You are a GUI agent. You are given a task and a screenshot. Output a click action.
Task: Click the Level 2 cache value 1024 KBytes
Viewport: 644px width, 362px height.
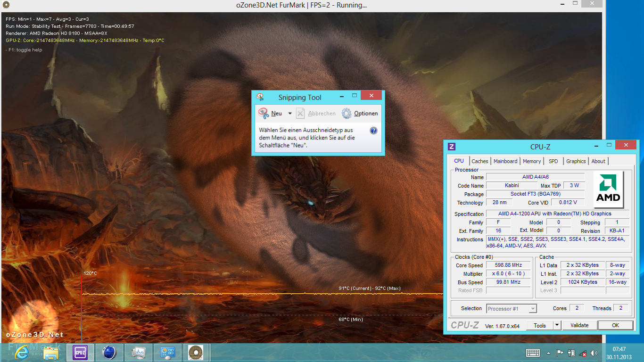pyautogui.click(x=582, y=282)
